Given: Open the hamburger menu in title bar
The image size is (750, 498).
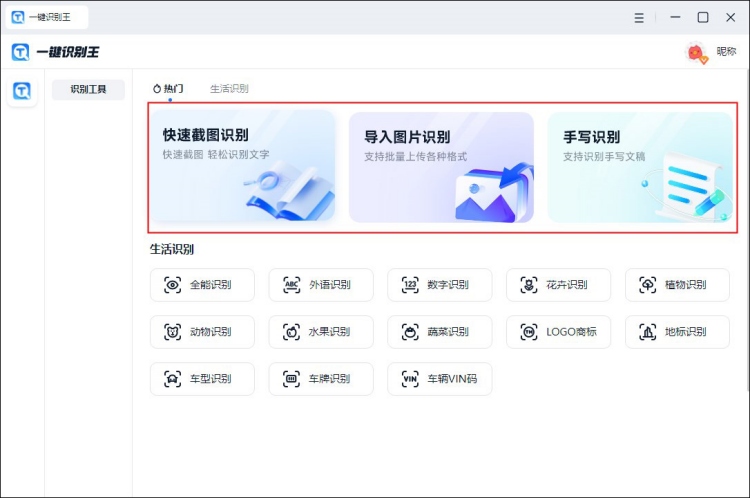Looking at the screenshot, I should 639,18.
